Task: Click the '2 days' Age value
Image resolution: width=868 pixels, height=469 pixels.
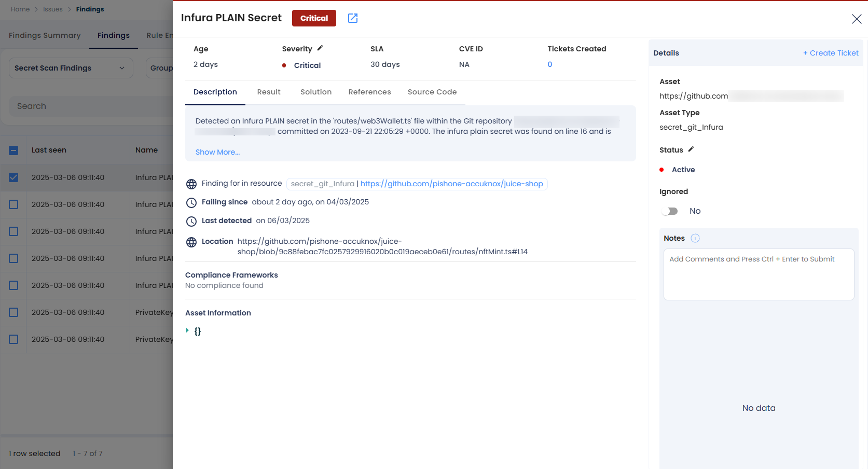Action: [205, 64]
